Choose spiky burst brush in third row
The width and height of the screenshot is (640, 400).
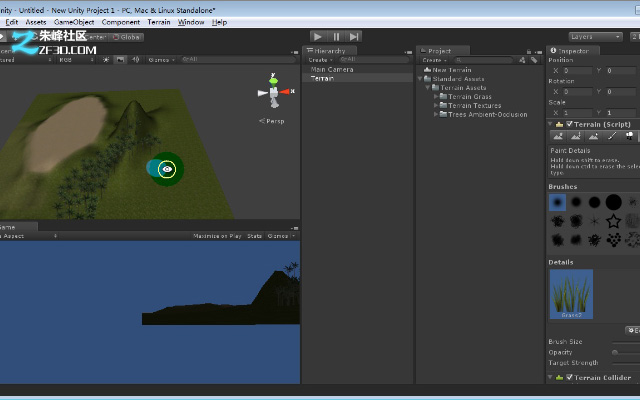pyautogui.click(x=595, y=240)
